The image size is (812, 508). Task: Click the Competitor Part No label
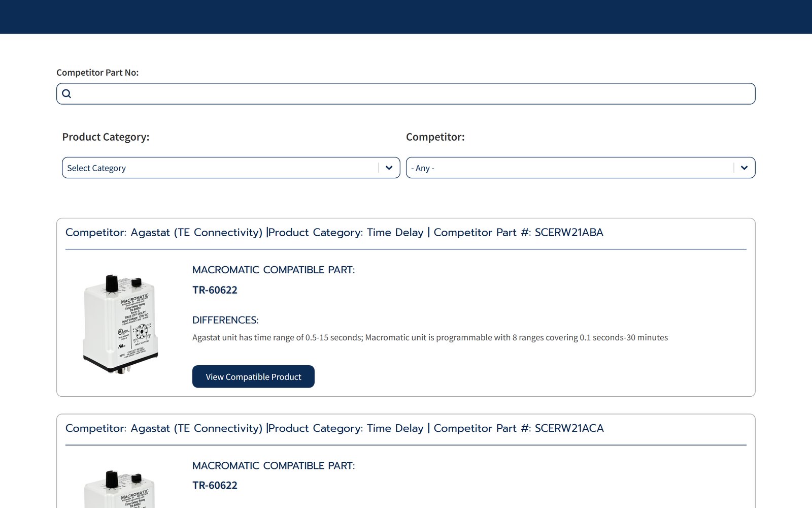pos(97,73)
